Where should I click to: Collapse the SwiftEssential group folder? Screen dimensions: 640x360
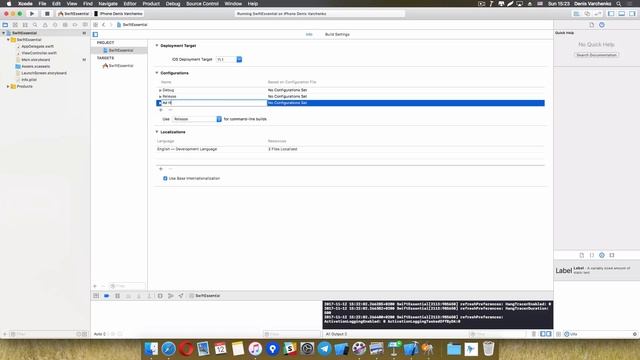click(8, 40)
